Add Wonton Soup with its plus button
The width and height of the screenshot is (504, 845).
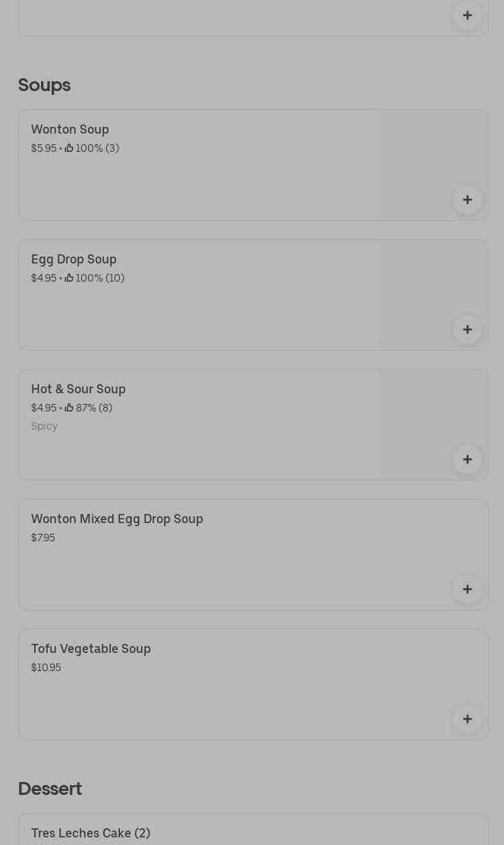tap(467, 200)
